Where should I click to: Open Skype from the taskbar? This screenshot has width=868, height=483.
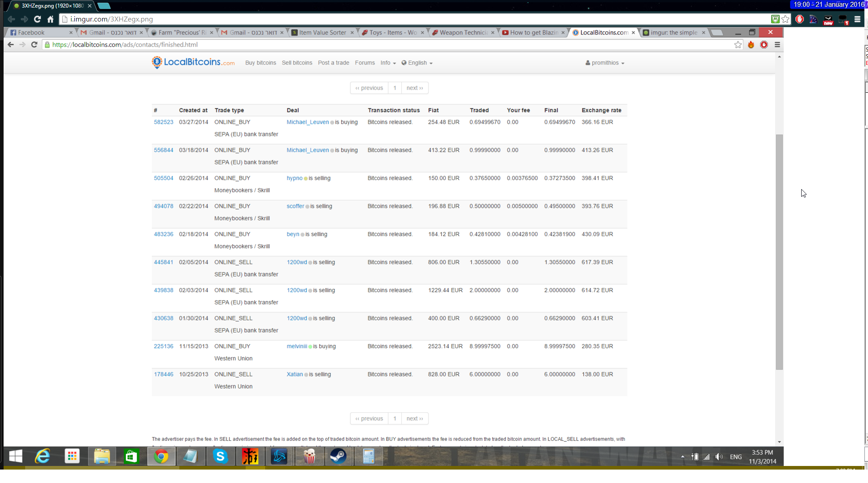(x=220, y=457)
